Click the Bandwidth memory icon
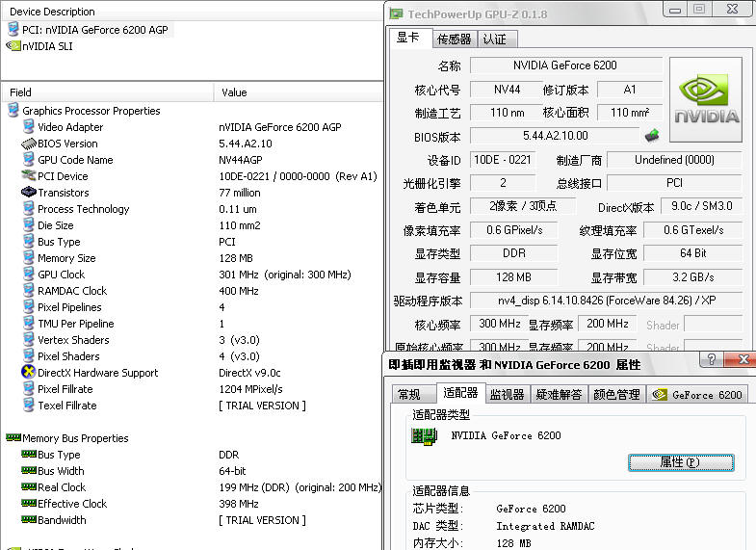756x550 pixels. (x=29, y=519)
